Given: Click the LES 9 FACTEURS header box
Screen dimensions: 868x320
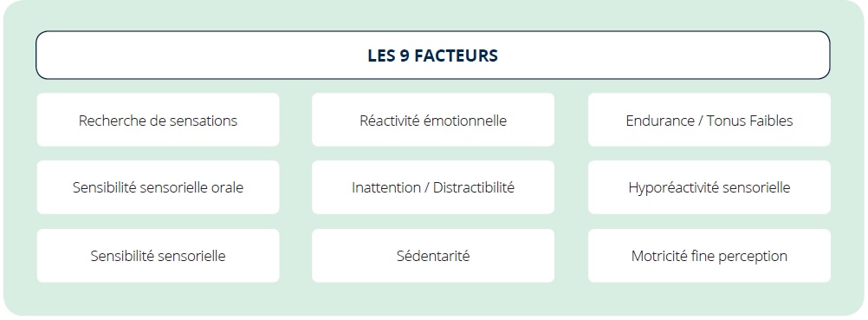Looking at the screenshot, I should [x=433, y=55].
